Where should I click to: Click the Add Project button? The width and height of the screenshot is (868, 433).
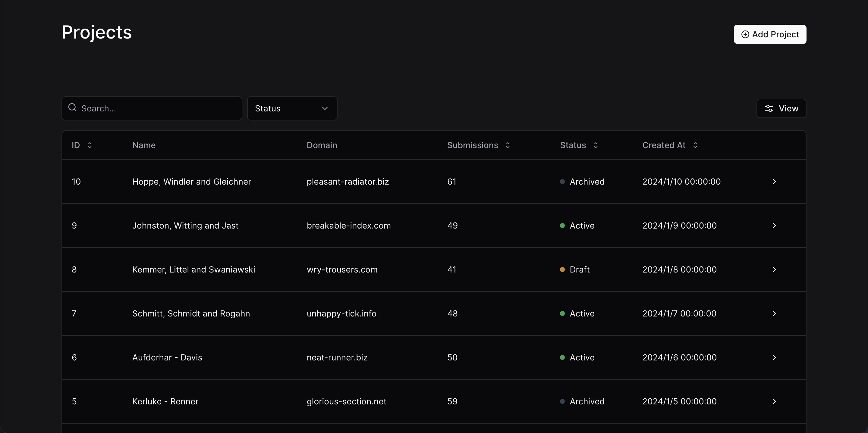coord(770,34)
